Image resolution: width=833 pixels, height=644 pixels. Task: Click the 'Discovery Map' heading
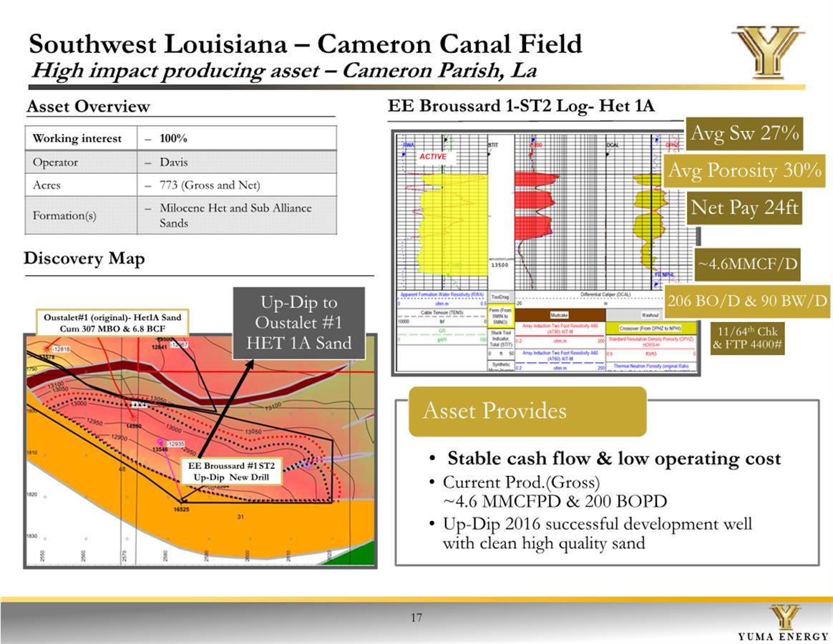point(84,258)
